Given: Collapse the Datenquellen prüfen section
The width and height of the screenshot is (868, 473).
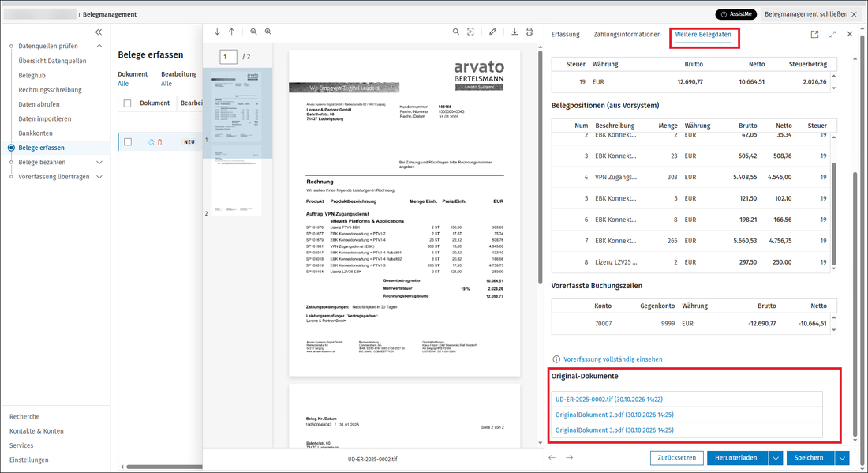Looking at the screenshot, I should tap(99, 46).
